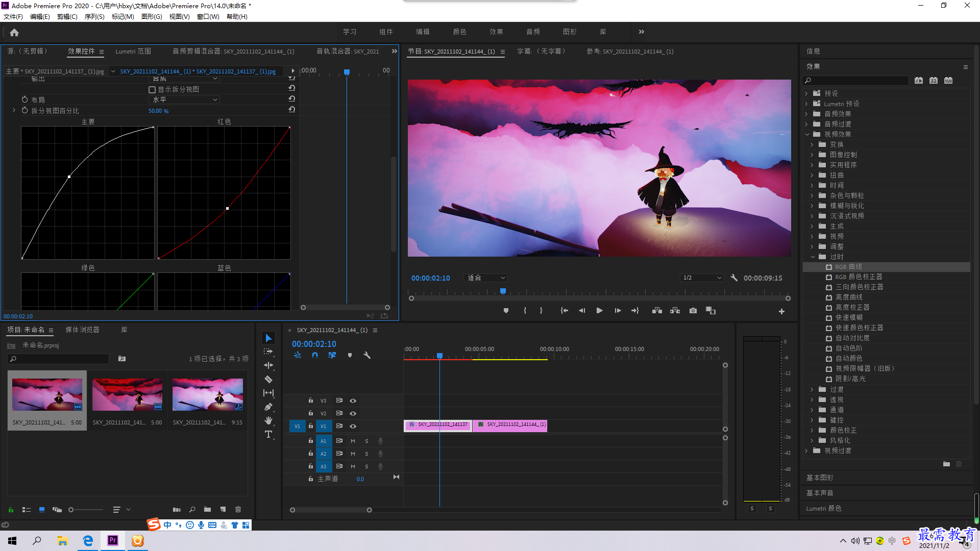
Task: Click the Extract button in program monitor
Action: pyautogui.click(x=675, y=311)
